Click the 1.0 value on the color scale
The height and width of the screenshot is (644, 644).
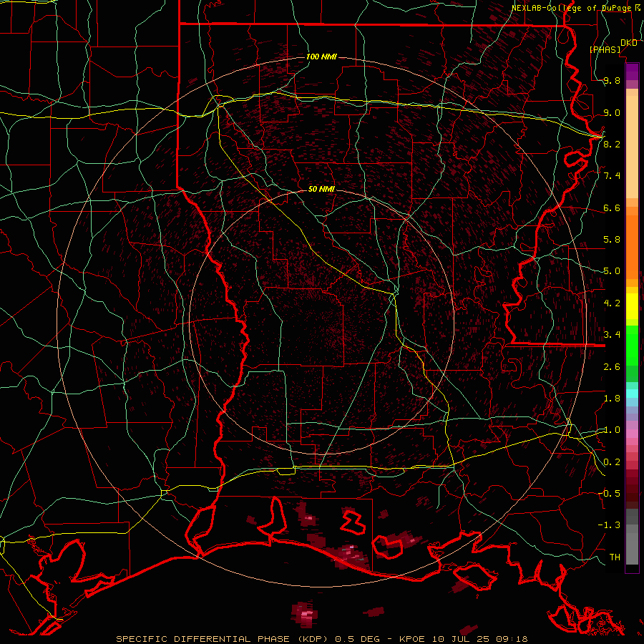(x=612, y=430)
